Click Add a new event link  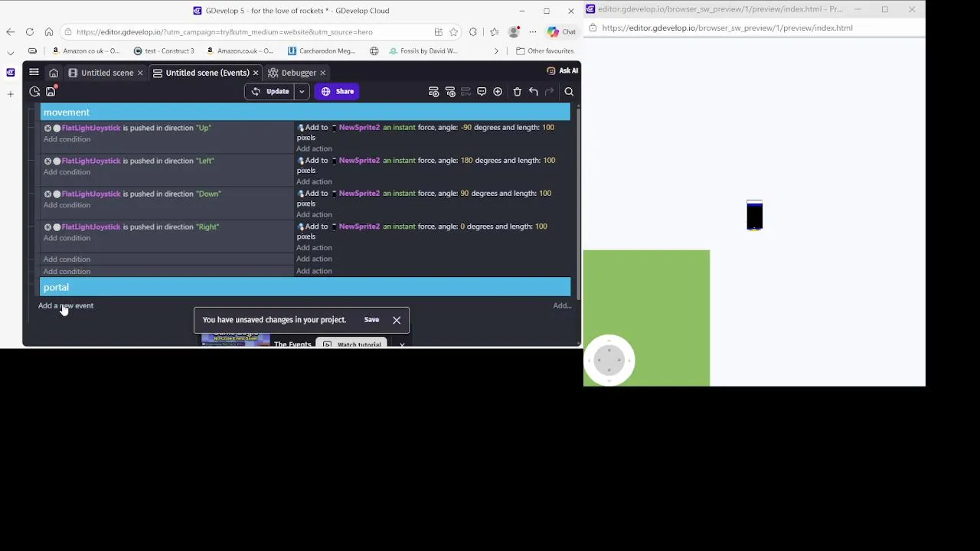point(66,306)
